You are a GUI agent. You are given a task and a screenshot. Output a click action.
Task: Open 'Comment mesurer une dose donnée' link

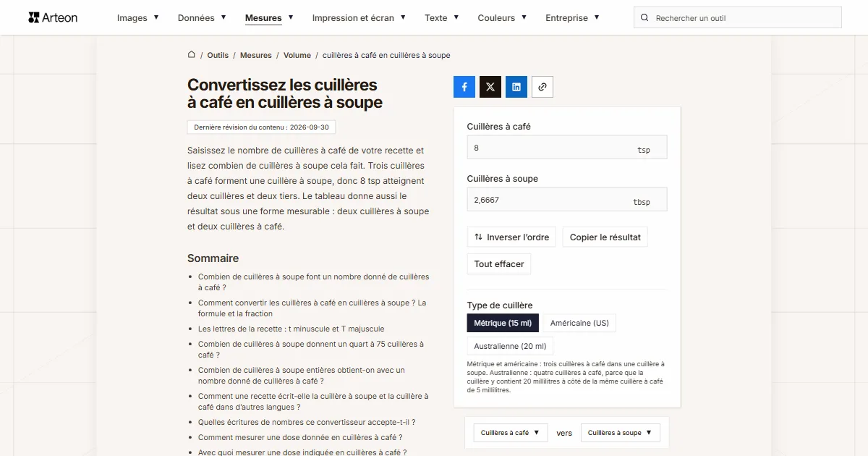point(300,437)
